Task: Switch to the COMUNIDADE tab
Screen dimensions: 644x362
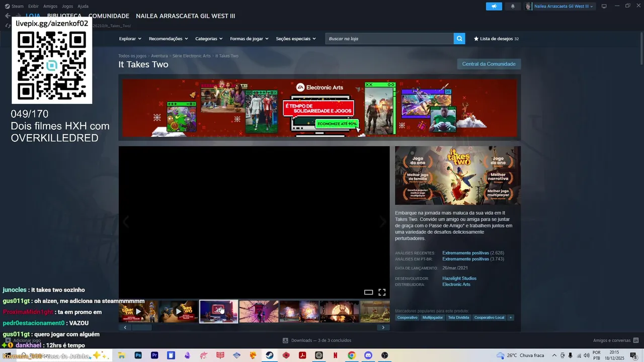Action: click(109, 16)
